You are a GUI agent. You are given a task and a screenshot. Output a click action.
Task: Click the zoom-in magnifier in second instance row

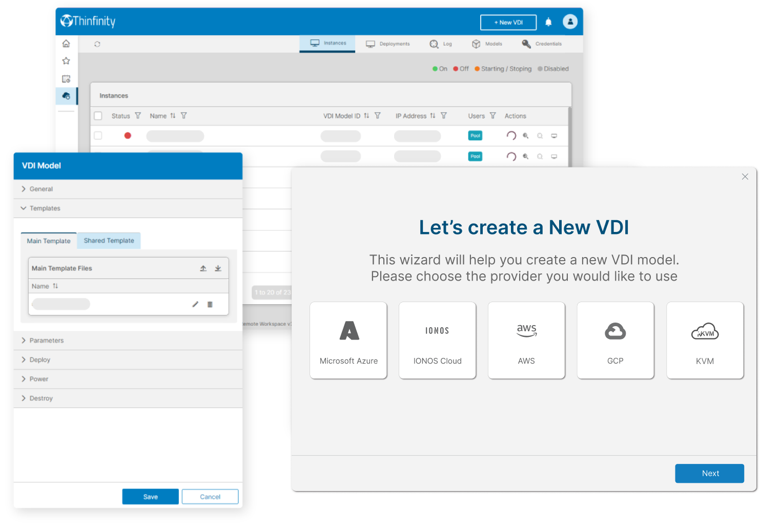(x=525, y=157)
